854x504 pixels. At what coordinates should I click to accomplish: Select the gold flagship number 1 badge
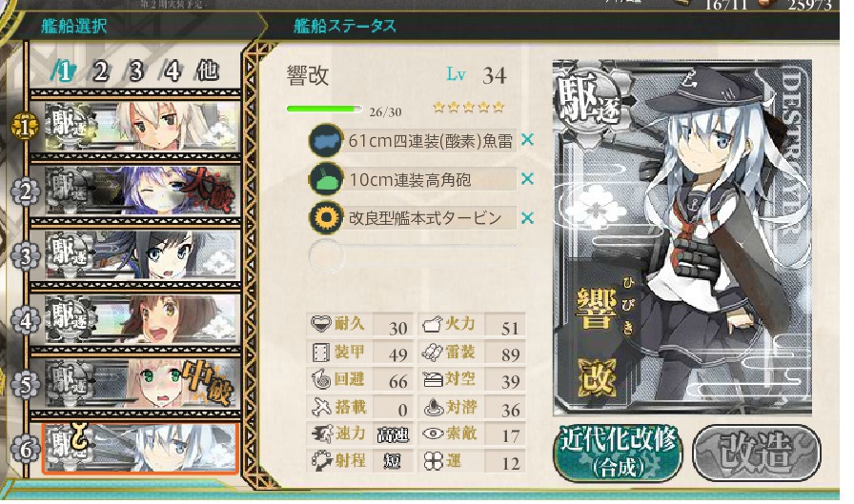point(25,127)
